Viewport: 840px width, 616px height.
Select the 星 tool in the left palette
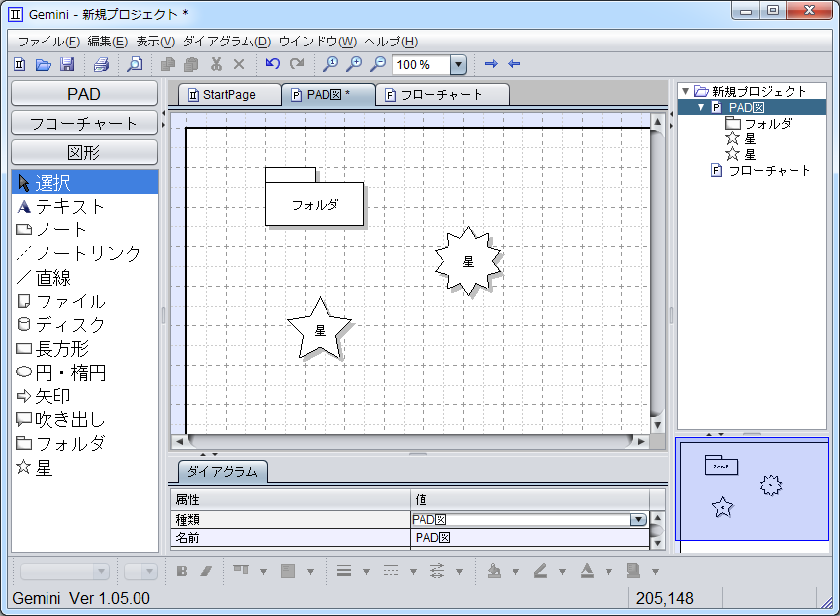tap(85, 468)
